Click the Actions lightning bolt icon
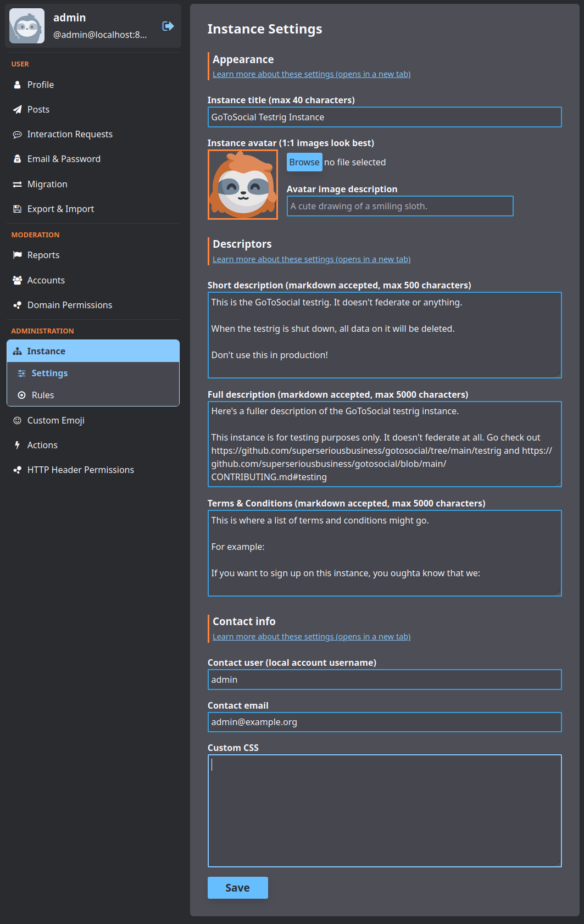This screenshot has height=924, width=584. (x=17, y=446)
